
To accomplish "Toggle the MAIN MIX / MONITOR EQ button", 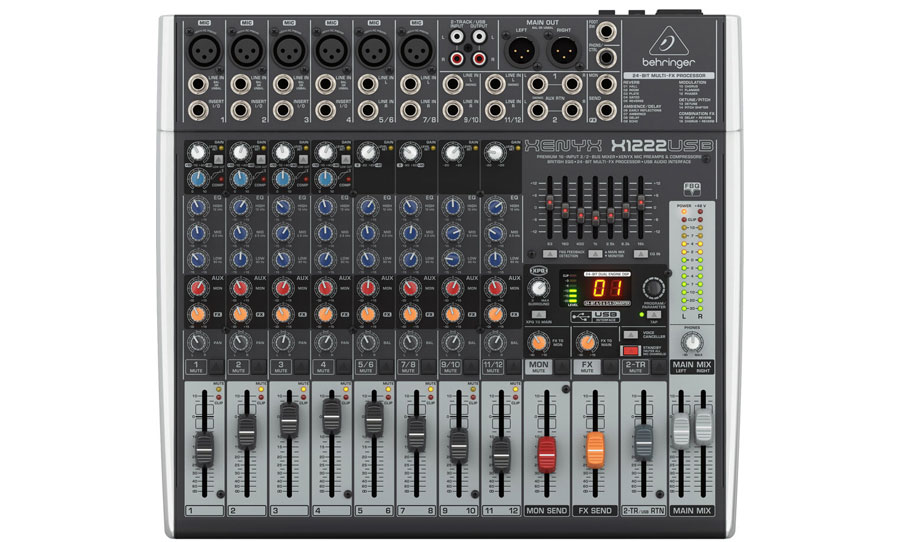I will [x=595, y=253].
